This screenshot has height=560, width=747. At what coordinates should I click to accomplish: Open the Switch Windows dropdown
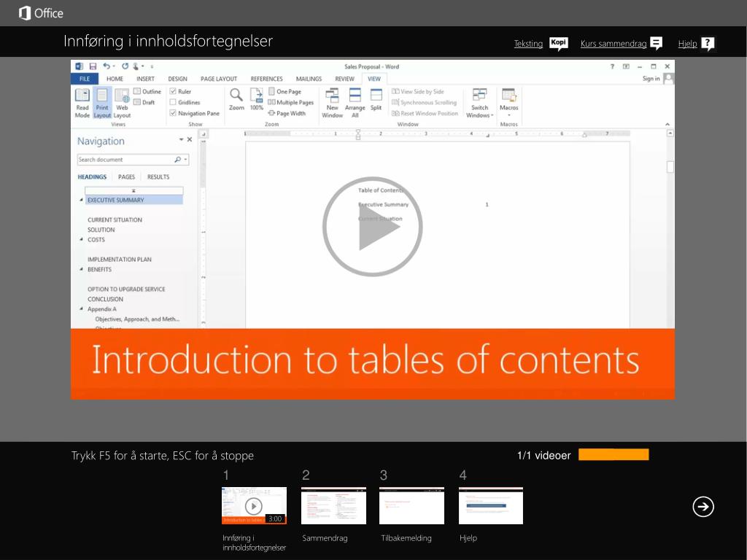tap(479, 103)
